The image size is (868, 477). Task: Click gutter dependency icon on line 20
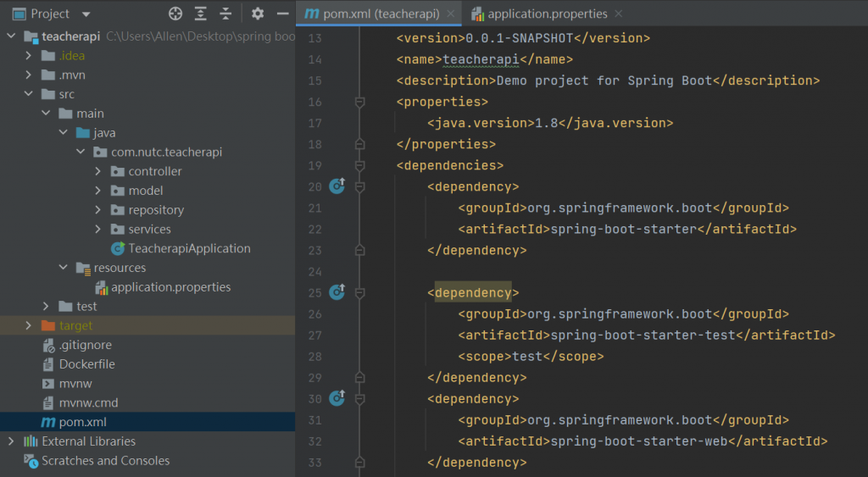[337, 186]
